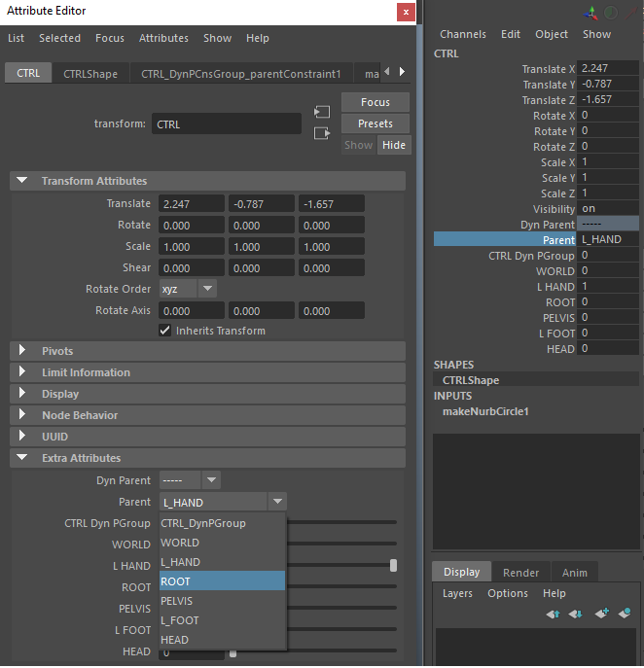Choose ROOT in the Parent list
644x668 pixels.
(222, 581)
